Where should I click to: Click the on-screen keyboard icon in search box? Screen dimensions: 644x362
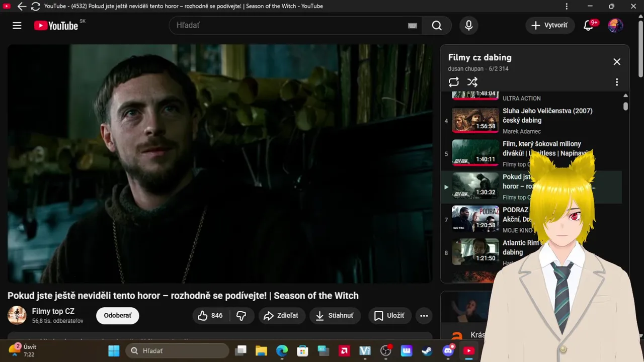[413, 26]
